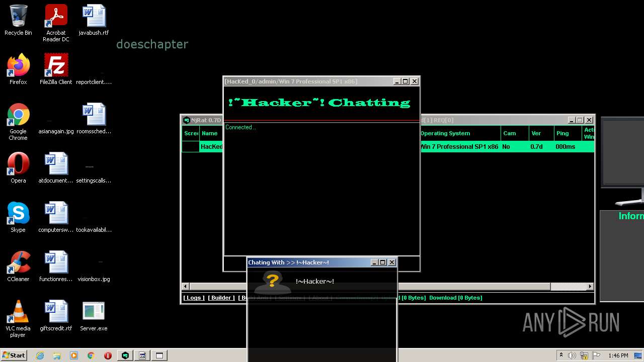Screen dimensions: 644x362
Task: Open giftscredit.rtf document icon
Action: click(56, 316)
